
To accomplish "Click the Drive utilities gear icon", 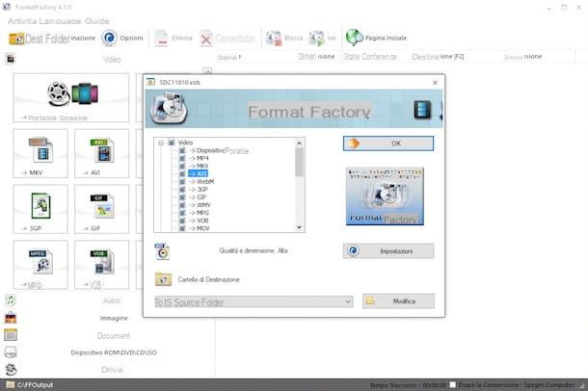I will click(11, 369).
